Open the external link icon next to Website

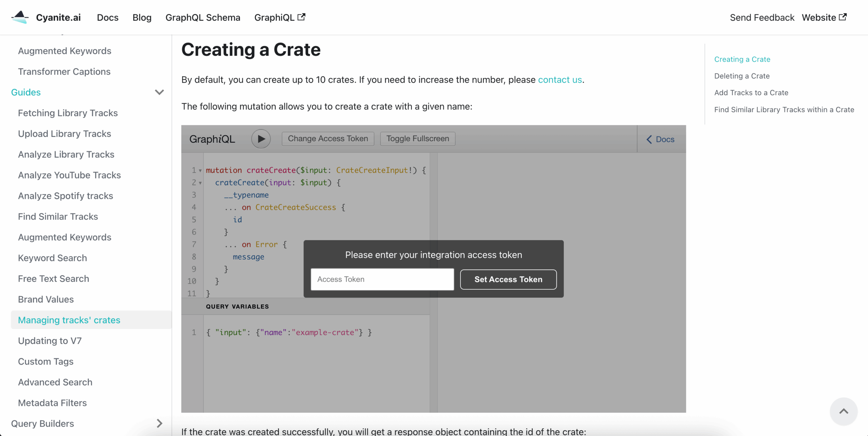(x=843, y=17)
